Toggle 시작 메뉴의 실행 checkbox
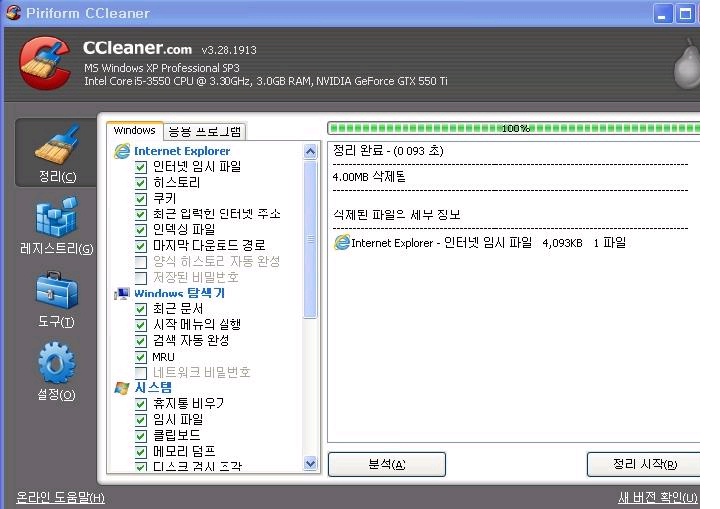The width and height of the screenshot is (720, 509). point(141,325)
